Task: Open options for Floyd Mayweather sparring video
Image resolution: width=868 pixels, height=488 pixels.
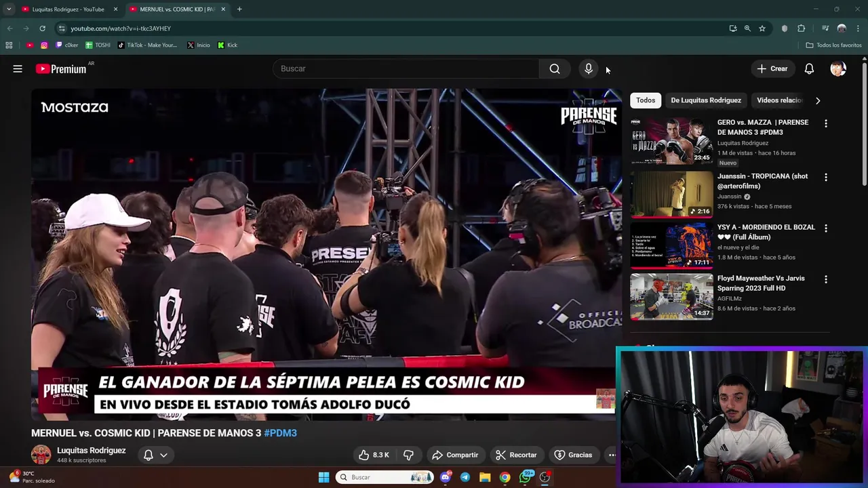Action: [x=825, y=279]
